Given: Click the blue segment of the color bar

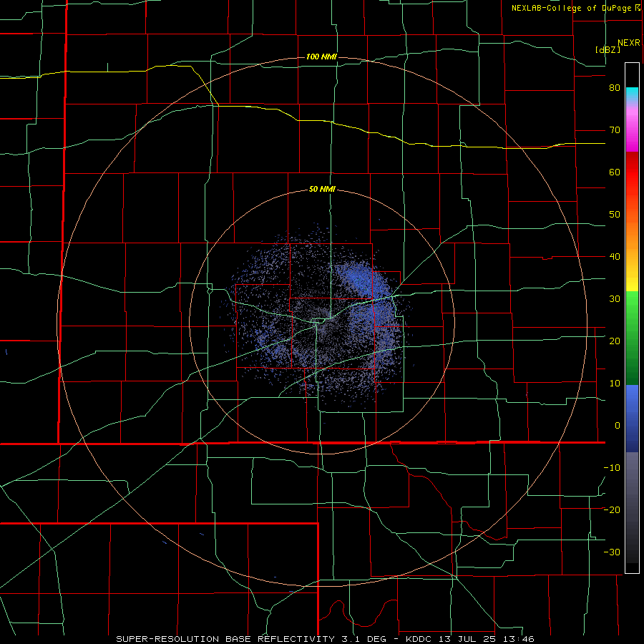Looking at the screenshot, I should (x=632, y=419).
